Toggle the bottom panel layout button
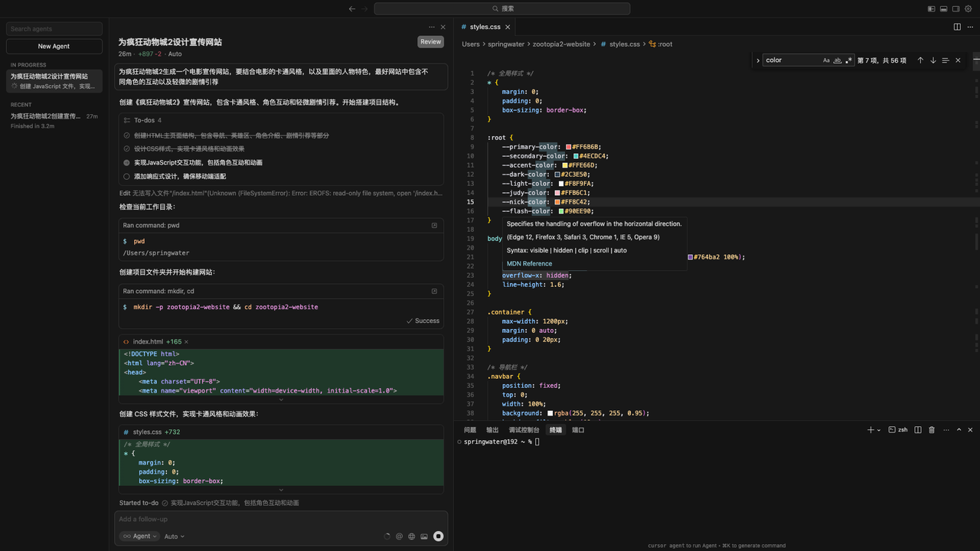The height and width of the screenshot is (551, 980). (943, 9)
